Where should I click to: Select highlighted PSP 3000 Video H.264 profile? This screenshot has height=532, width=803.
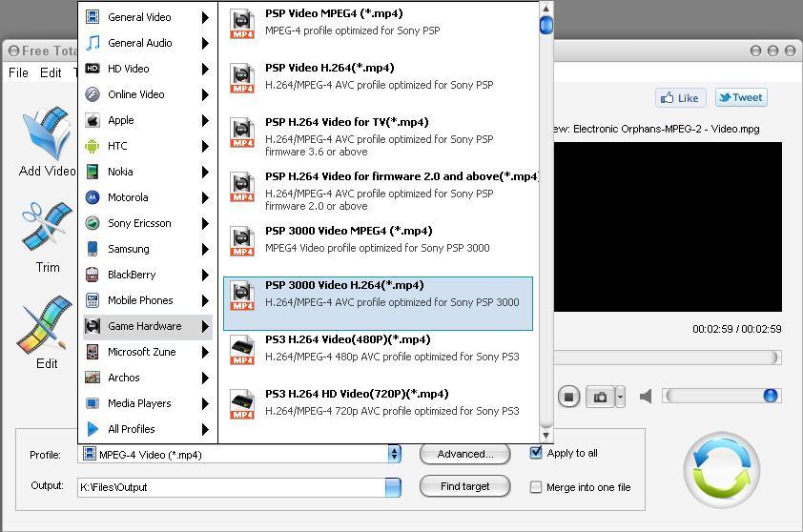[x=378, y=303]
